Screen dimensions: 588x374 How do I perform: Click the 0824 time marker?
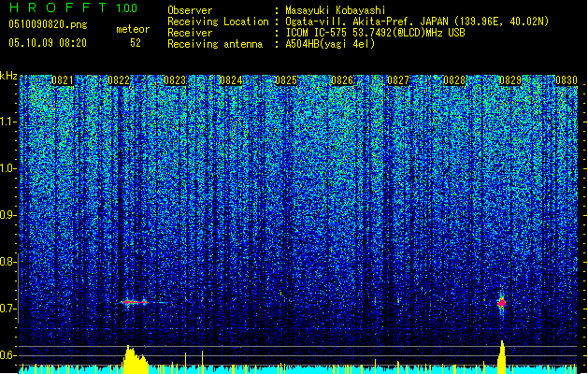click(231, 80)
